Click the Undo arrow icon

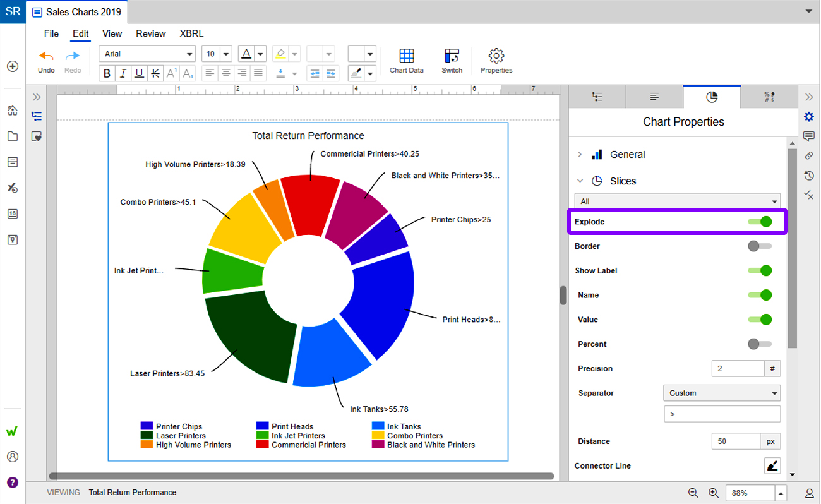coord(46,56)
